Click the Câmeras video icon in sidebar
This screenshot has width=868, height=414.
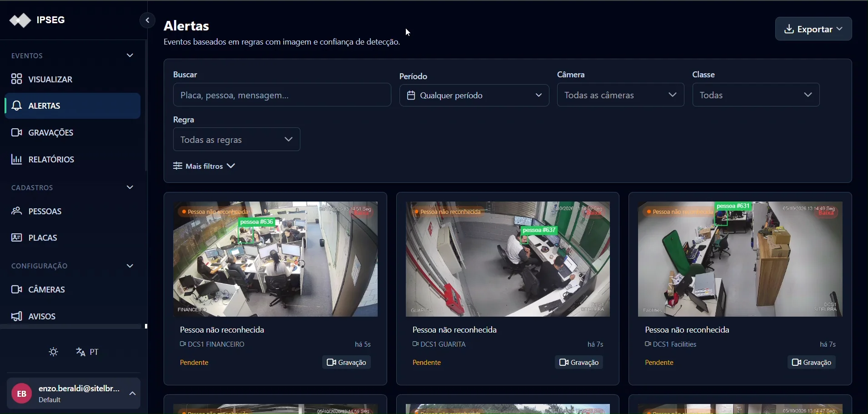[16, 290]
